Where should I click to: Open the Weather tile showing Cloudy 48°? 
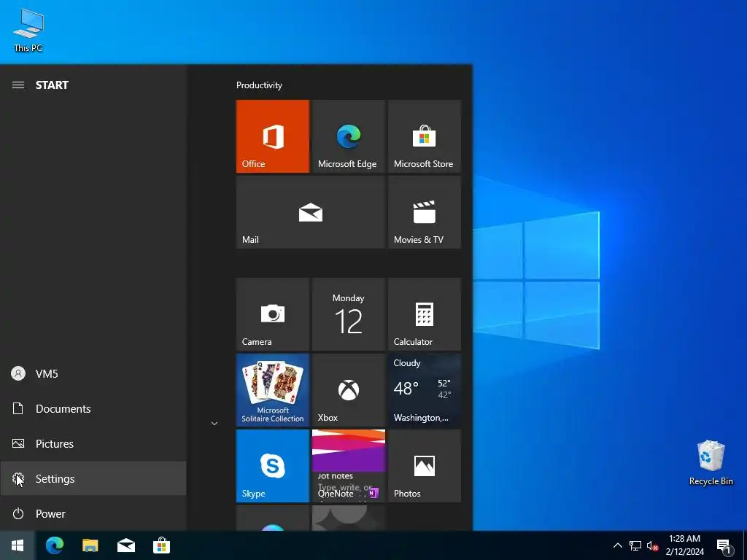pos(425,390)
